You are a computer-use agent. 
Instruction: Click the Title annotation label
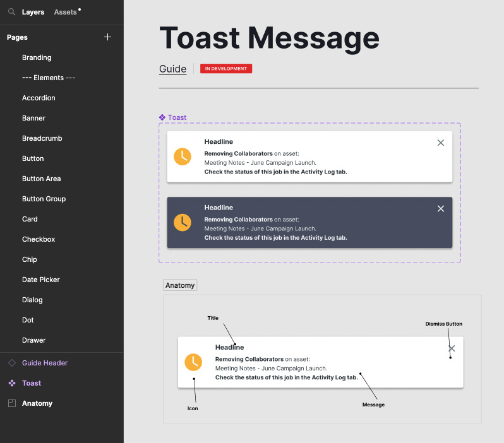[213, 318]
